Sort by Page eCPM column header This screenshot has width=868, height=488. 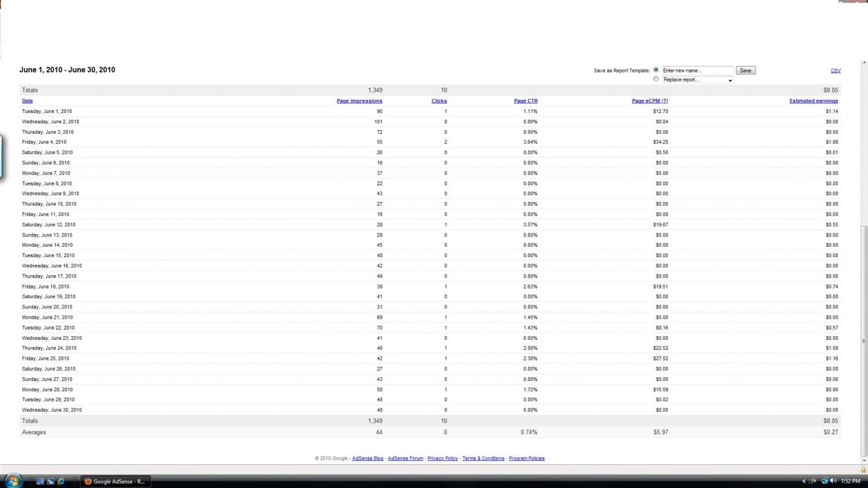[x=650, y=101]
